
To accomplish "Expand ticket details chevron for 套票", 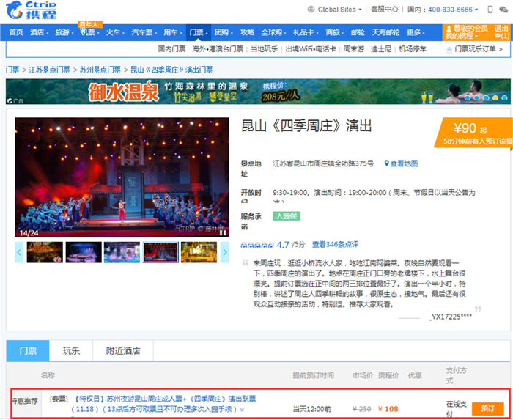I will [x=242, y=409].
